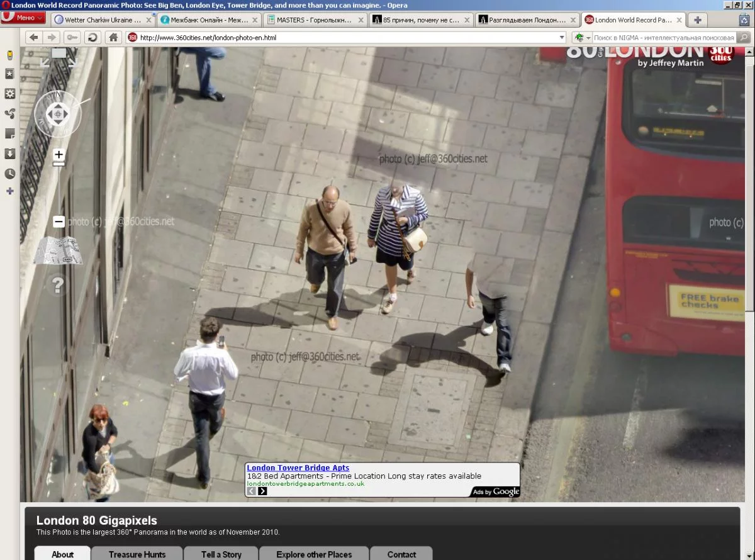Open the Widgets gear panel icon
Viewport: 755px width, 560px height.
[9, 94]
